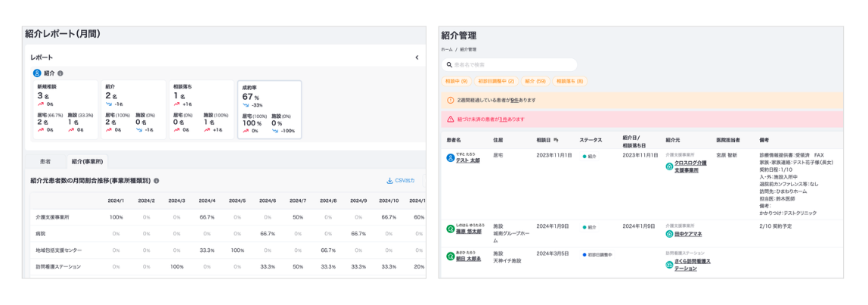Click the 紹介 2名 summary card
This screenshot has height=305, width=868.
[133, 110]
